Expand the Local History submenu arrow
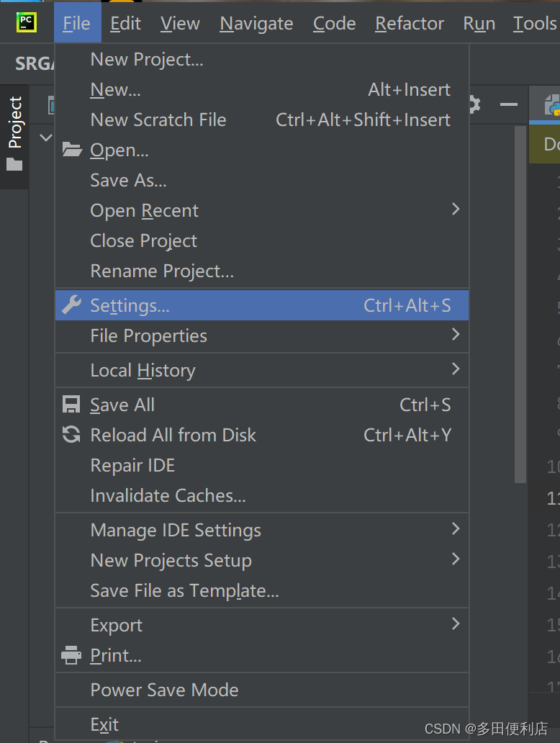 456,369
